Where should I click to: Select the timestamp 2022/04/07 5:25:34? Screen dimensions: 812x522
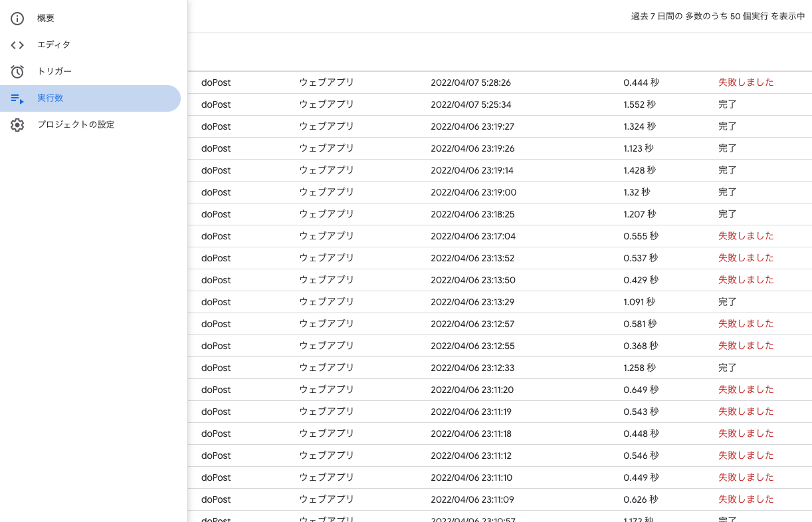coord(470,104)
